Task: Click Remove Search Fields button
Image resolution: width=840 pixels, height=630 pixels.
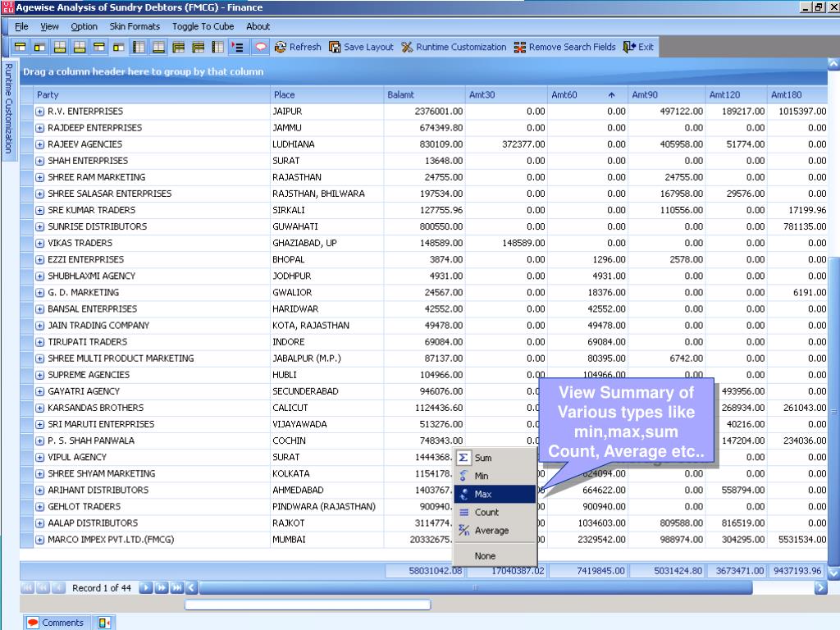Action: (x=564, y=47)
